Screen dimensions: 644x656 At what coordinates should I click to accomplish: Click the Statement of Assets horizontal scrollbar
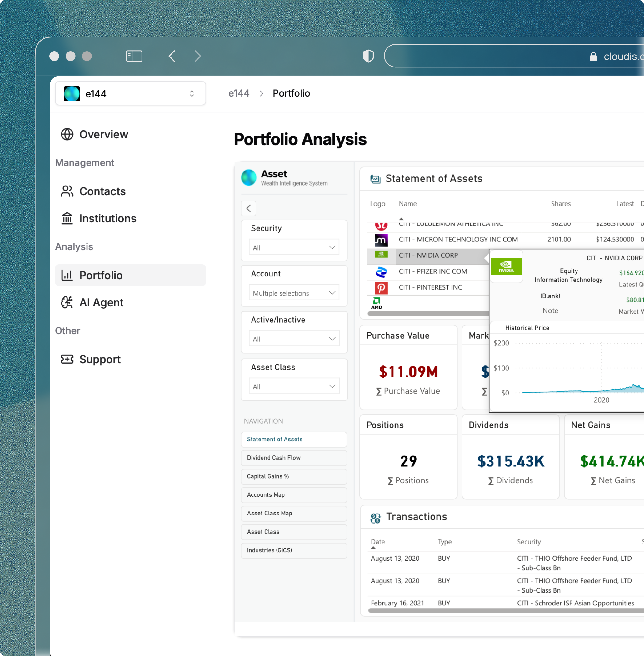tap(428, 313)
